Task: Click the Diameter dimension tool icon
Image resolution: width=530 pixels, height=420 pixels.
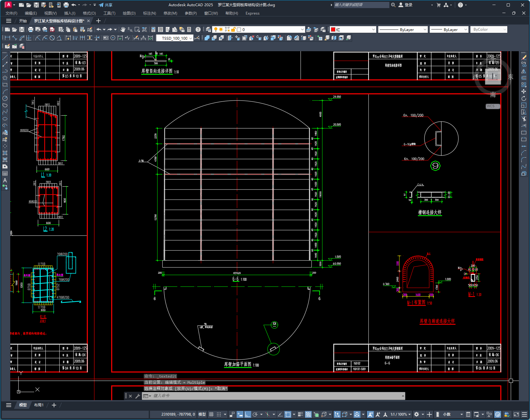Action: pos(52,38)
